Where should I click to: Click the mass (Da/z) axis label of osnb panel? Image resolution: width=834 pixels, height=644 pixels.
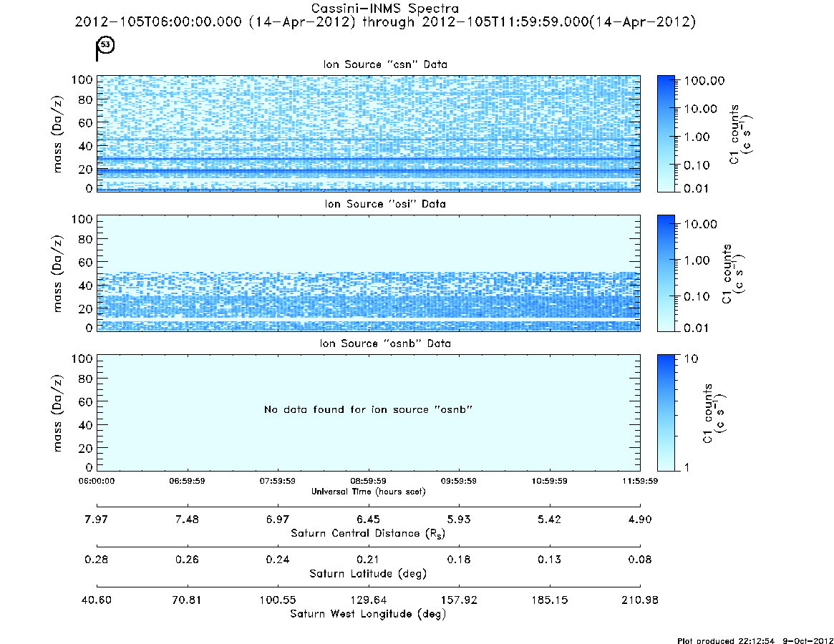coord(57,413)
